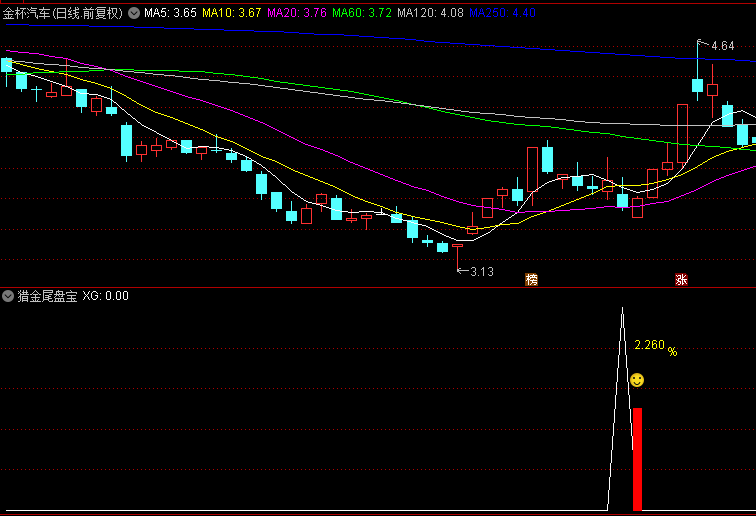Click the 涨 marker icon
The height and width of the screenshot is (516, 756).
(x=681, y=279)
